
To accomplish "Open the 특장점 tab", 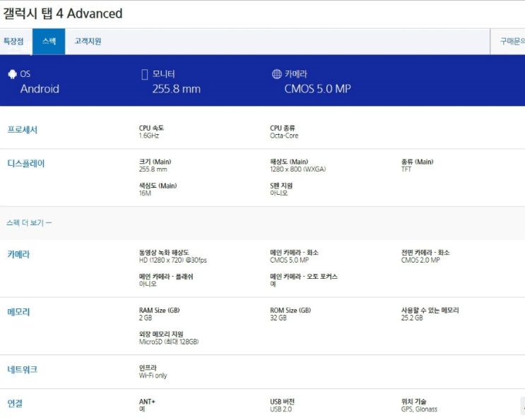I will coord(13,42).
